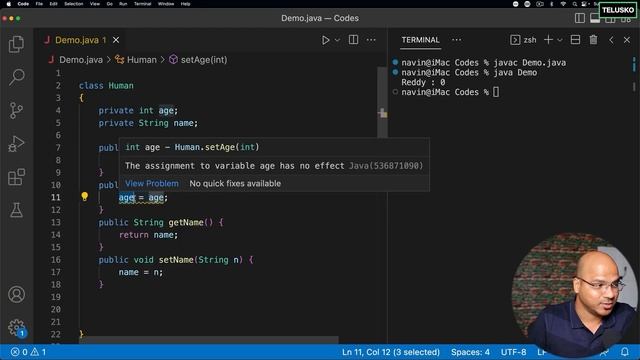Open the Terminal menu in menu bar
The image size is (640, 360).
[x=142, y=4]
